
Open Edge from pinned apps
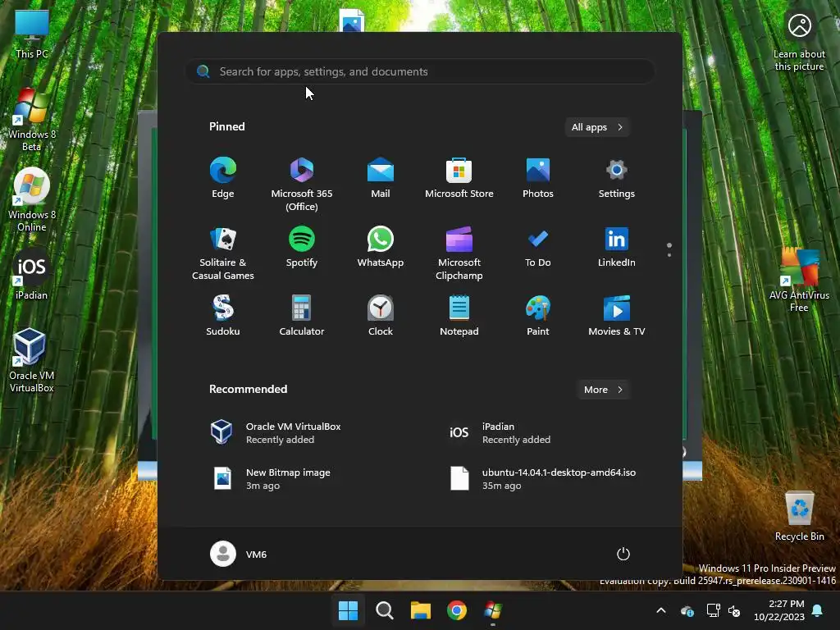(x=223, y=179)
